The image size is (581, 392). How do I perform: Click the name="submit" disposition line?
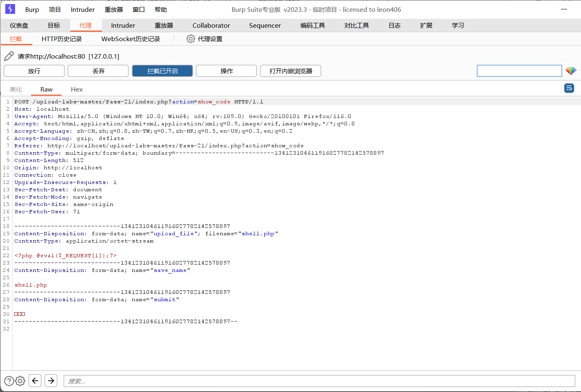click(x=96, y=300)
